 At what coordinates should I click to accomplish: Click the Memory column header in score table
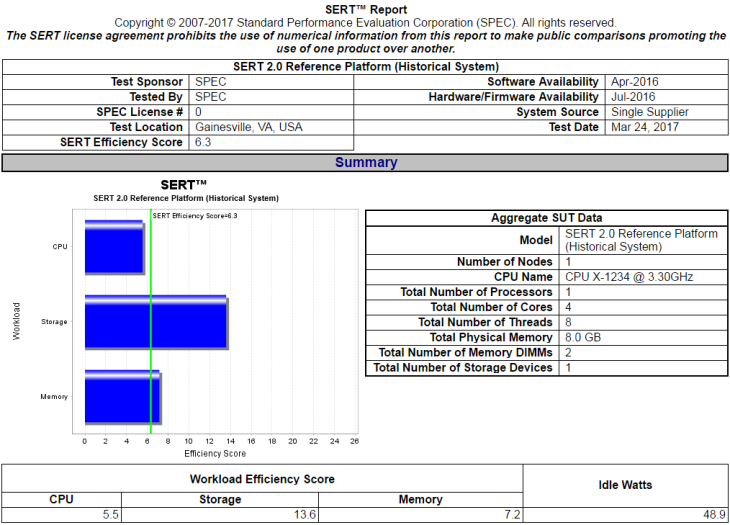420,499
